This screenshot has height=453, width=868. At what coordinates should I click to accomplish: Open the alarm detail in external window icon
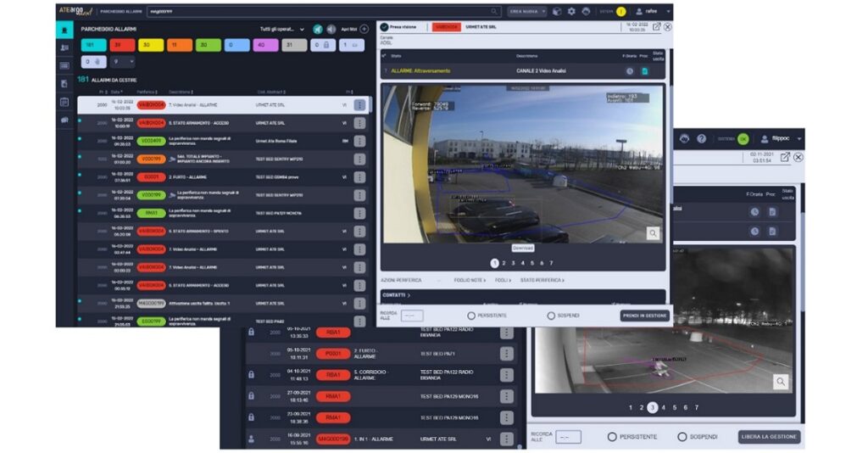(x=656, y=27)
